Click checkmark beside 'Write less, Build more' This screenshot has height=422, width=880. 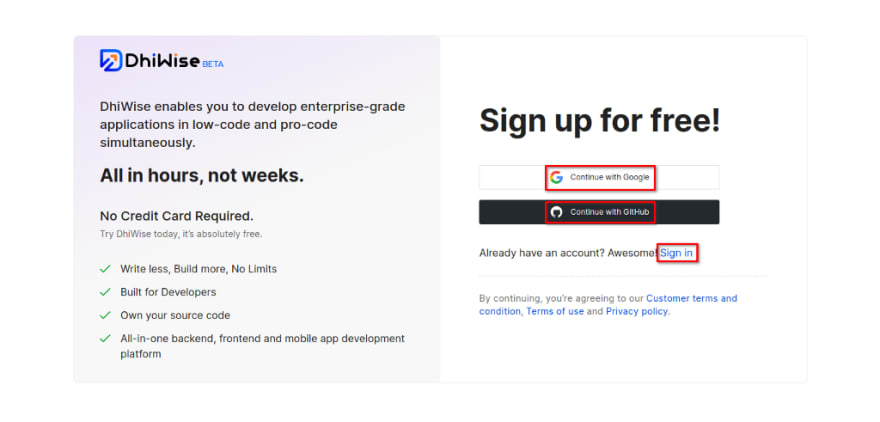tap(105, 269)
